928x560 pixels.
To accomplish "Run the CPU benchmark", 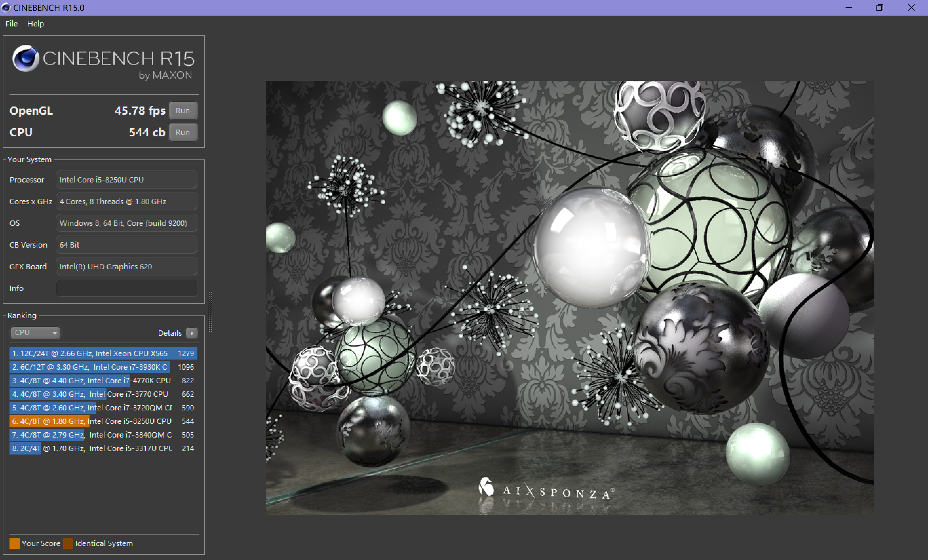I will click(x=183, y=132).
